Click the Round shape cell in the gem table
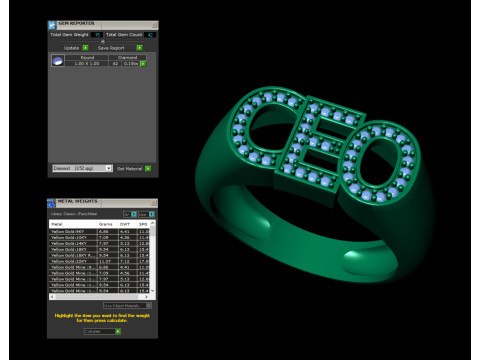This screenshot has width=480, height=360. (x=87, y=58)
